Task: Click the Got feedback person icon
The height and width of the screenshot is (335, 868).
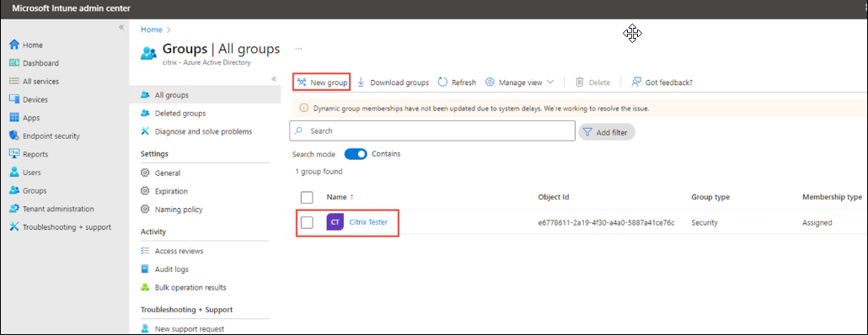Action: [636, 82]
